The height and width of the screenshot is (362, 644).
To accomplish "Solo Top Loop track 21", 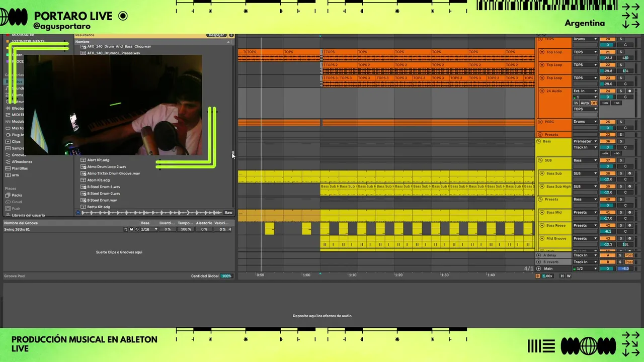I will click(621, 52).
